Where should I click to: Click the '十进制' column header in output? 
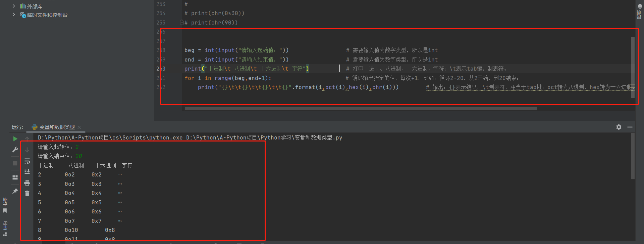(46, 165)
